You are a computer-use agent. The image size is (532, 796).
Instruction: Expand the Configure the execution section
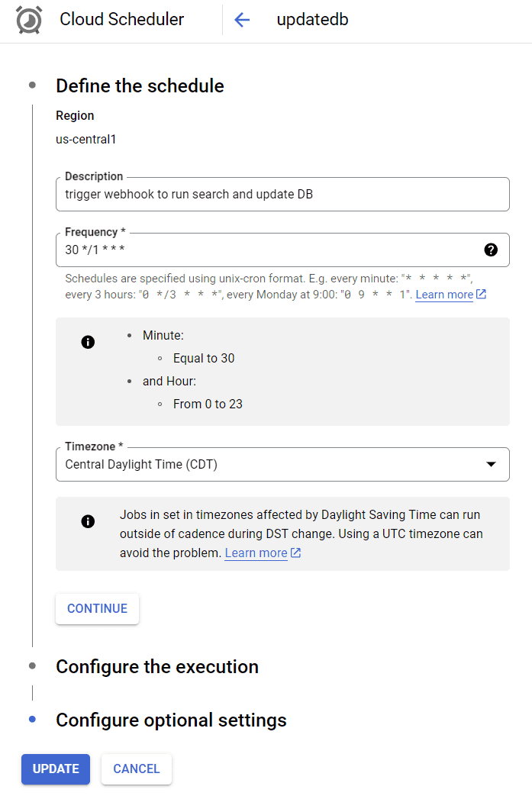click(157, 666)
